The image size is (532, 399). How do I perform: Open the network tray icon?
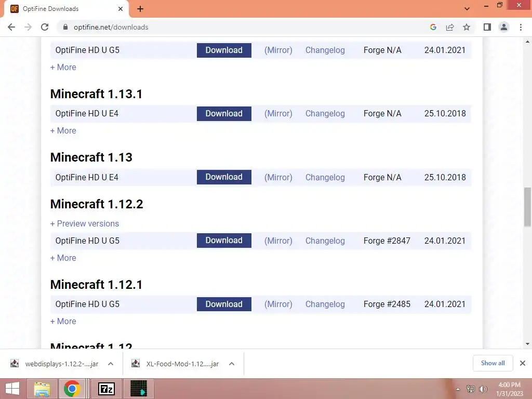[471, 389]
